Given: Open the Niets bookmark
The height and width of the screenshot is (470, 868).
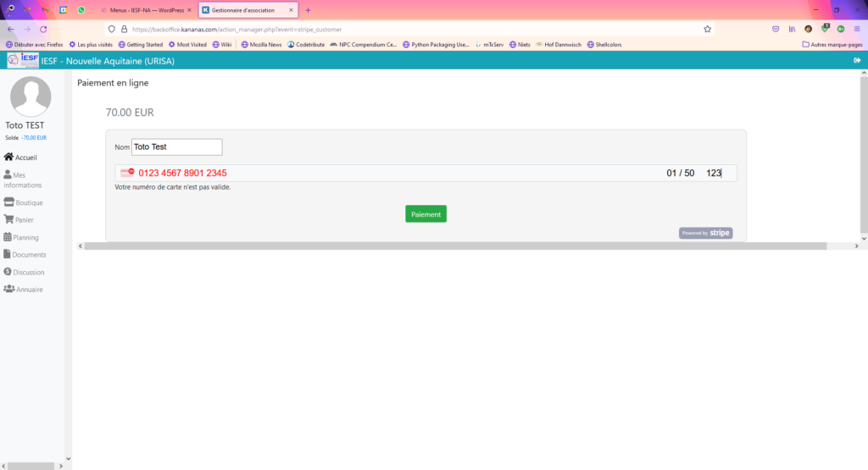Looking at the screenshot, I should [520, 45].
